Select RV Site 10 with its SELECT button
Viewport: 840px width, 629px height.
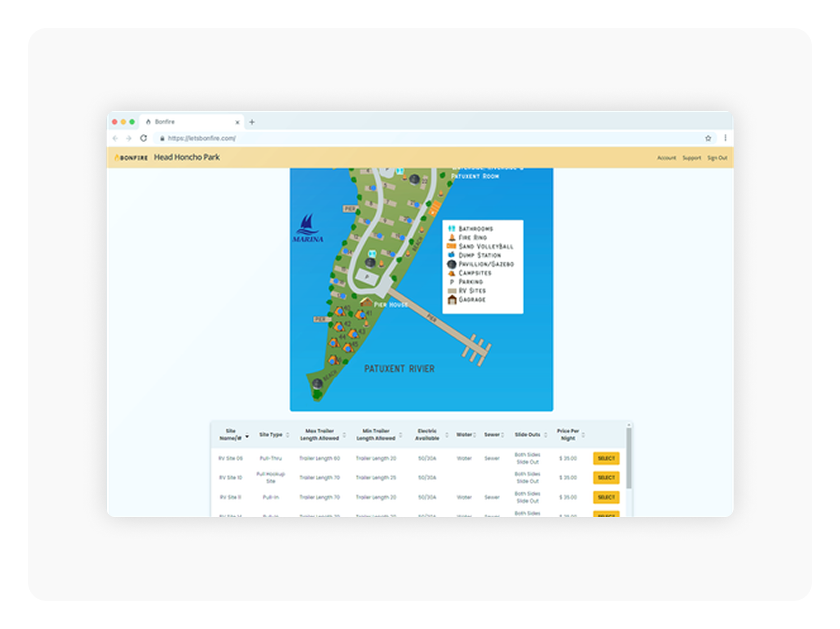[606, 477]
